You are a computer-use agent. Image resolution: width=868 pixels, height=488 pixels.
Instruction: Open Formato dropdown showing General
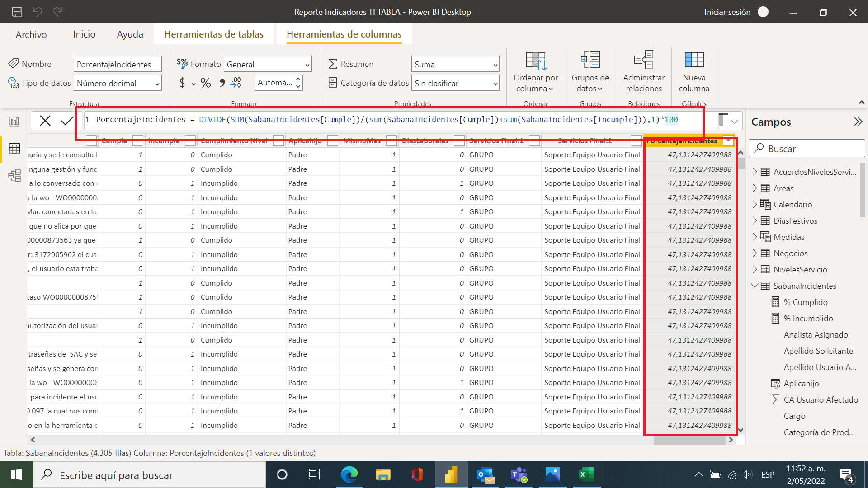point(268,64)
